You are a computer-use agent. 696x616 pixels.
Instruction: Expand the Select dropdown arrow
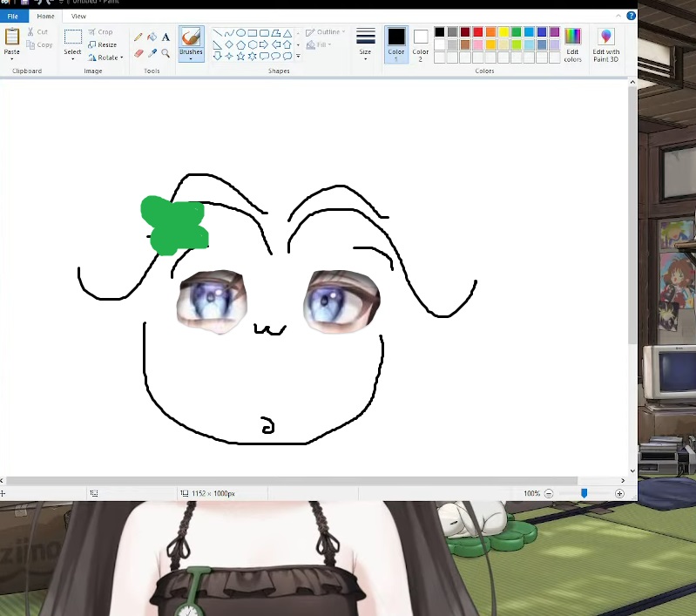pos(73,59)
